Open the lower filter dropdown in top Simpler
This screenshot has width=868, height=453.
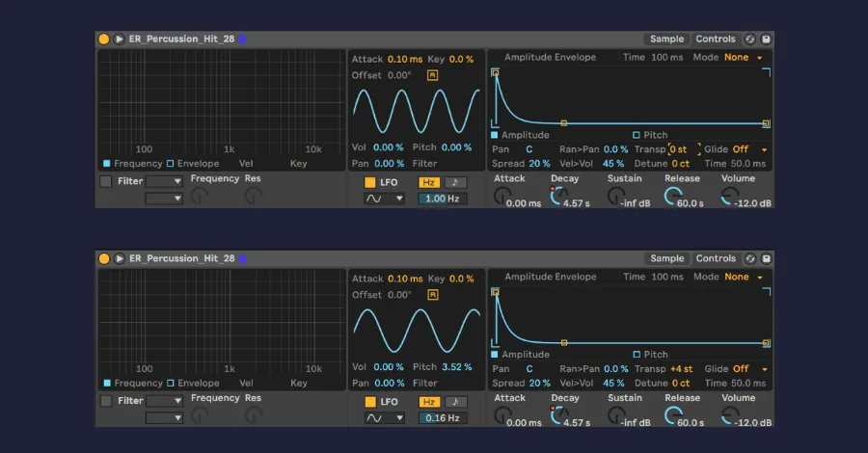pos(164,198)
